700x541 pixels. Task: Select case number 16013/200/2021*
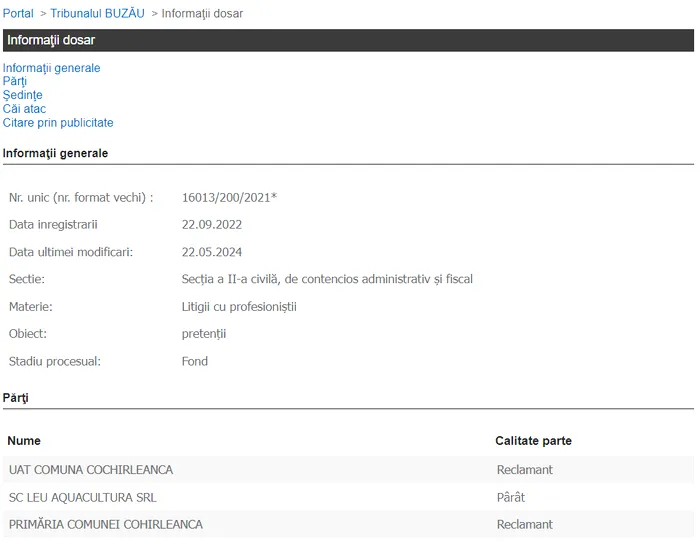tap(229, 197)
